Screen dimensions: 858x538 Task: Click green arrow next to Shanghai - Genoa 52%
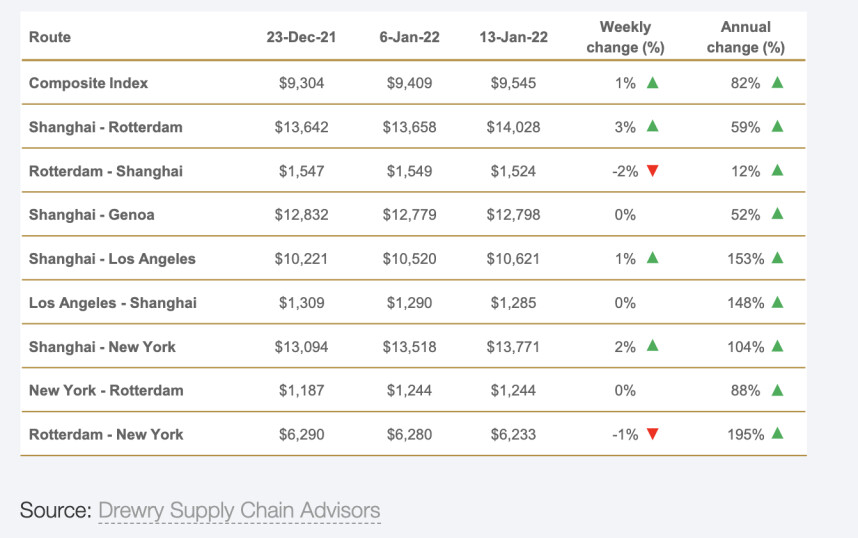(x=777, y=214)
